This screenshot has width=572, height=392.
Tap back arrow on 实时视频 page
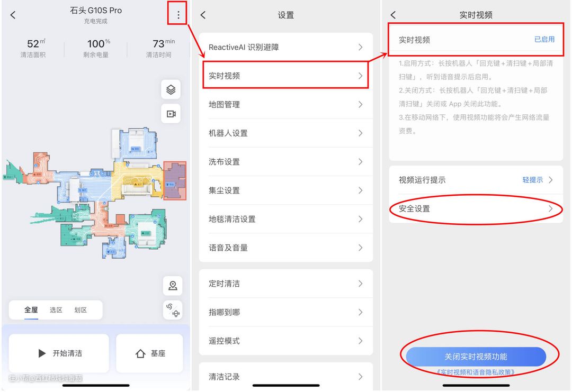[x=393, y=15]
